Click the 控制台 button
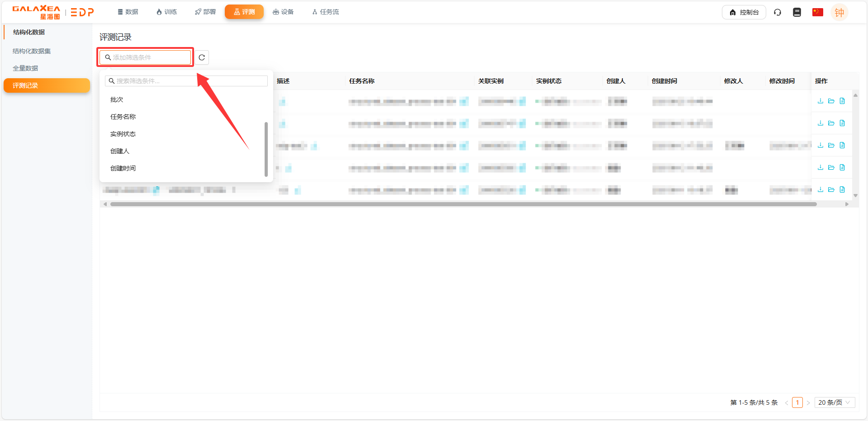Viewport: 868px width, 421px height. tap(744, 12)
